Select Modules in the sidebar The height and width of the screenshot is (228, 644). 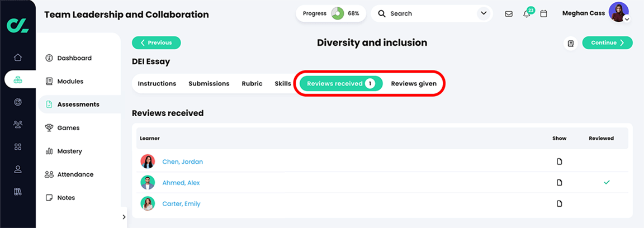[70, 82]
